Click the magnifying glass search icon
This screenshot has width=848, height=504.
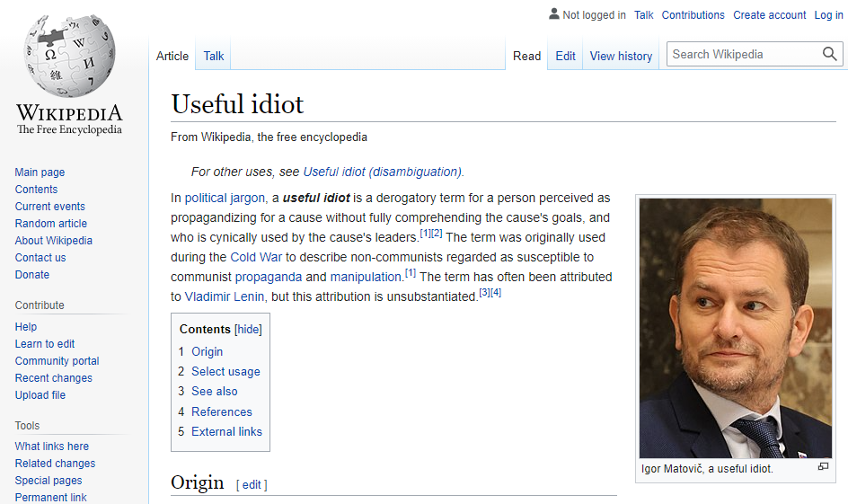click(x=830, y=54)
